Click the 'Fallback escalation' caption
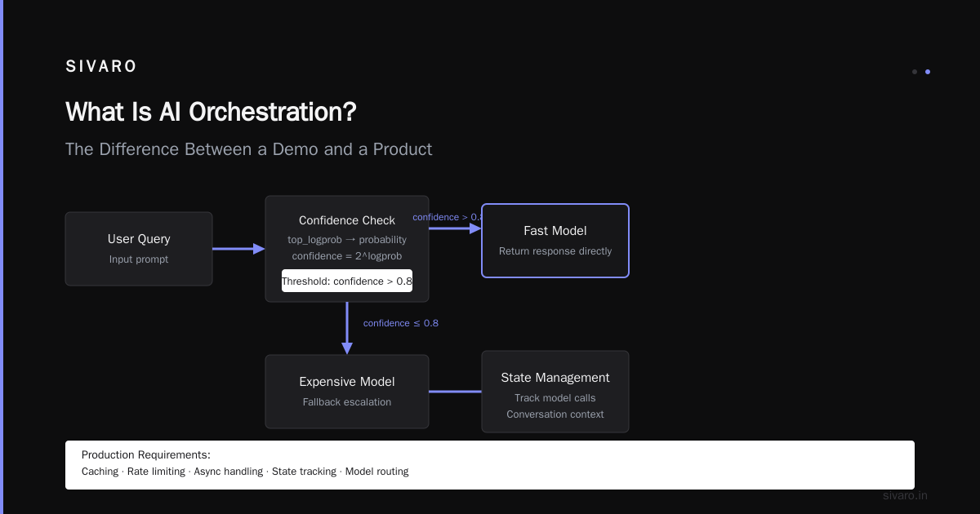Viewport: 980px width, 514px height. pyautogui.click(x=347, y=402)
